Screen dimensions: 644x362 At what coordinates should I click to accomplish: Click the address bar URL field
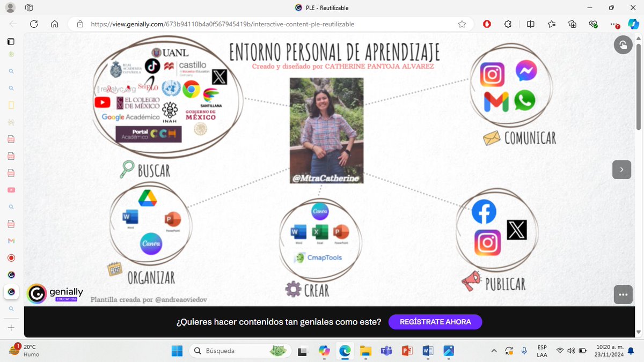click(270, 24)
